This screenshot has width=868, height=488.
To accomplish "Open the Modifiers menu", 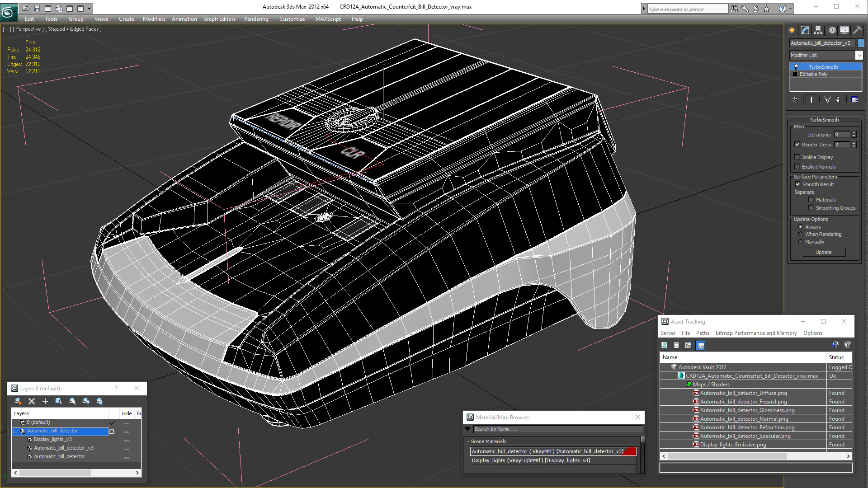I will pyautogui.click(x=154, y=19).
